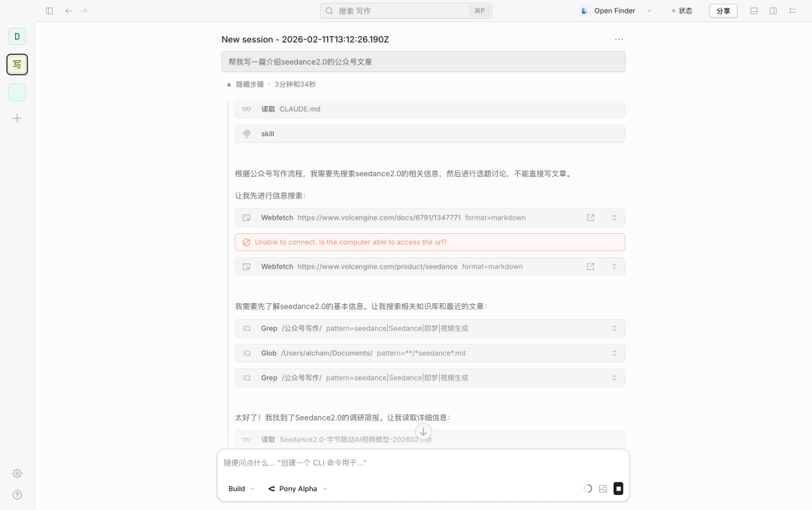Open the D project avatar
The width and height of the screenshot is (812, 510).
17,36
